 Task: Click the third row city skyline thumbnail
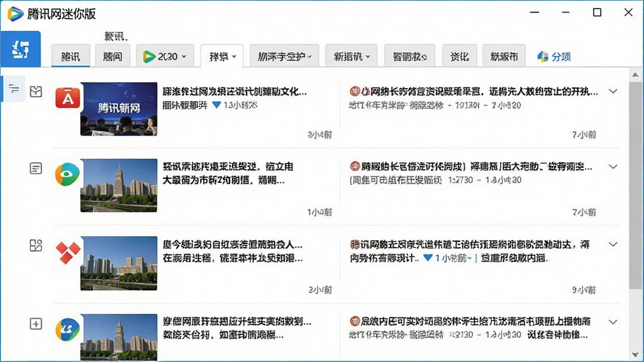[x=119, y=263]
